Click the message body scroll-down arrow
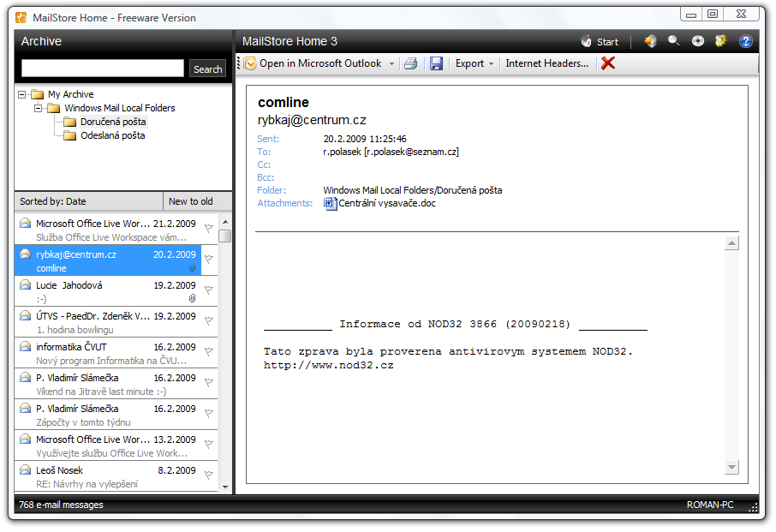This screenshot has height=532, width=776. tap(732, 467)
